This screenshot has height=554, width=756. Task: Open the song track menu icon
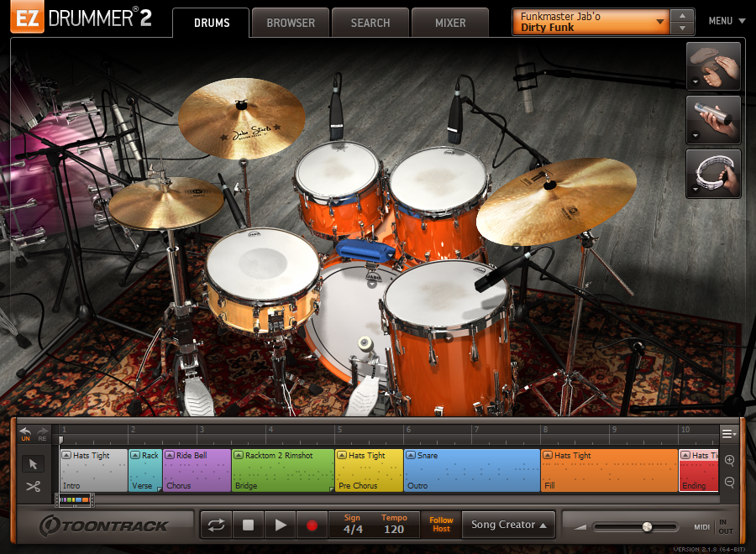coord(728,434)
